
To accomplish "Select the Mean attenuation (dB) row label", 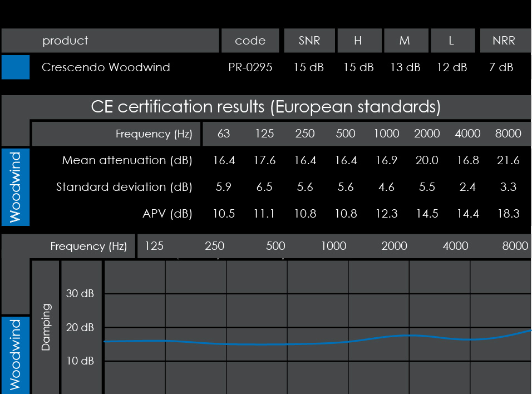I will (127, 160).
